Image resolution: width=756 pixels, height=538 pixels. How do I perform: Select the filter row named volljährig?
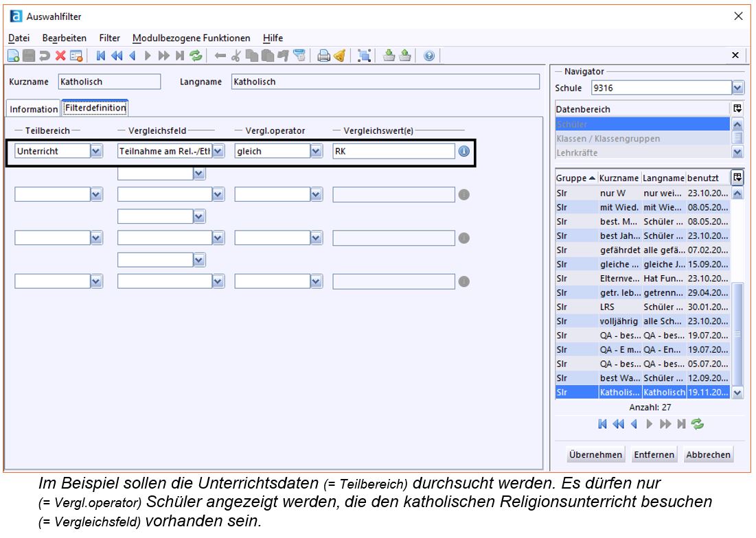pyautogui.click(x=642, y=320)
